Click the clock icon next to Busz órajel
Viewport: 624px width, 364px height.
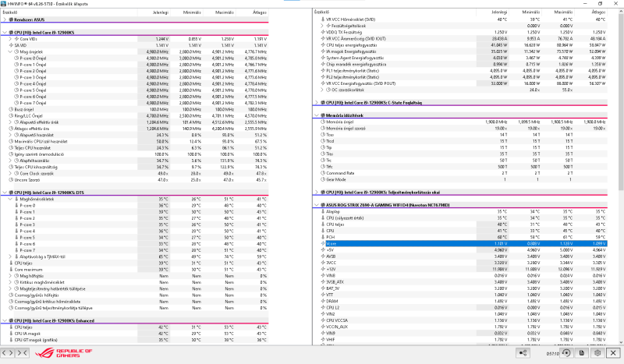(11, 109)
